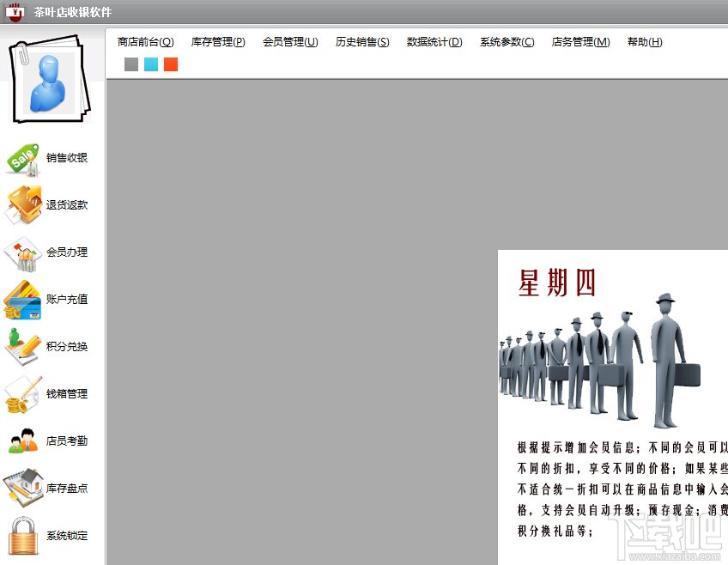728x565 pixels.
Task: Click the staff attendance people icon
Action: click(x=22, y=441)
